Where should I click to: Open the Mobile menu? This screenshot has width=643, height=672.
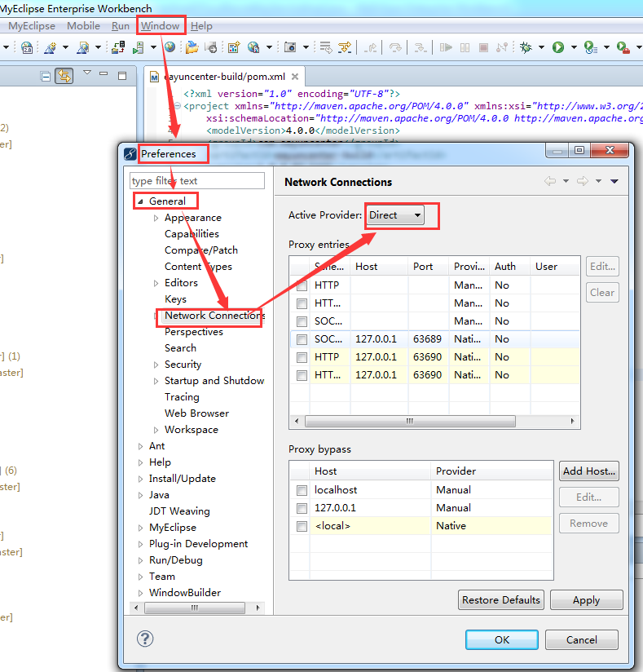[84, 26]
